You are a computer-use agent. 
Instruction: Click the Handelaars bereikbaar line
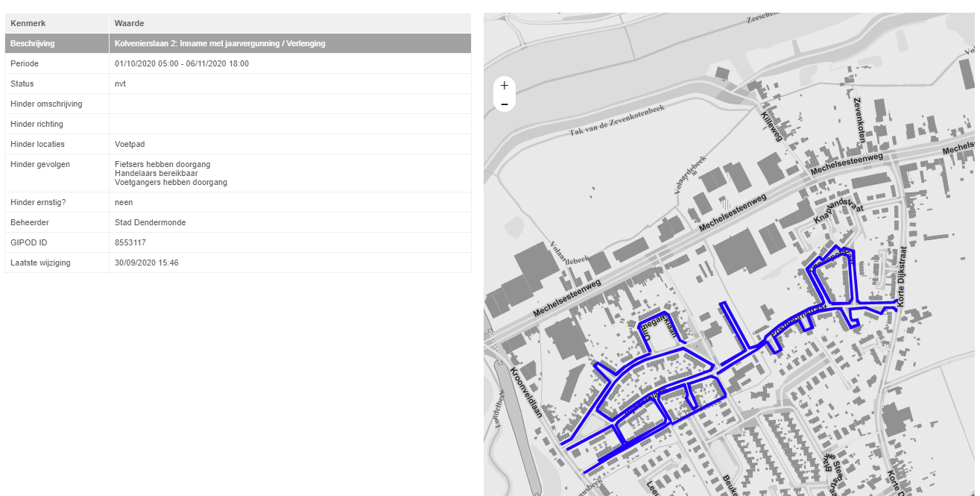[x=156, y=173]
